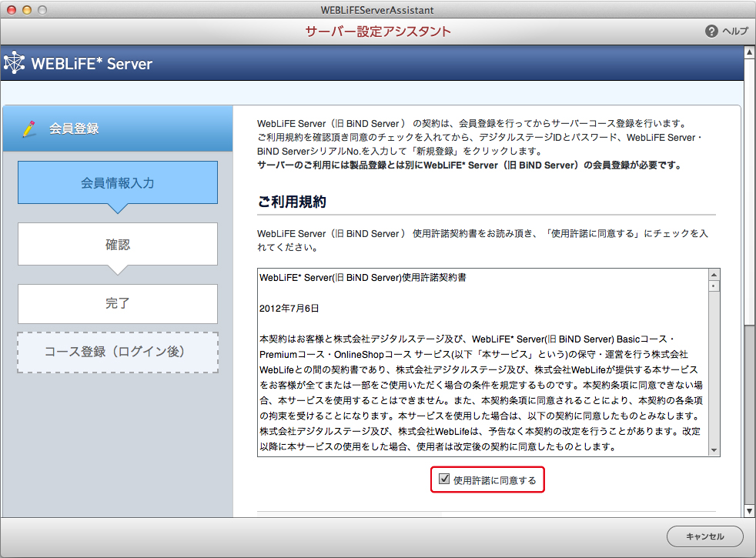
Task: Select the コース登録（ログイン後） step
Action: click(x=118, y=353)
